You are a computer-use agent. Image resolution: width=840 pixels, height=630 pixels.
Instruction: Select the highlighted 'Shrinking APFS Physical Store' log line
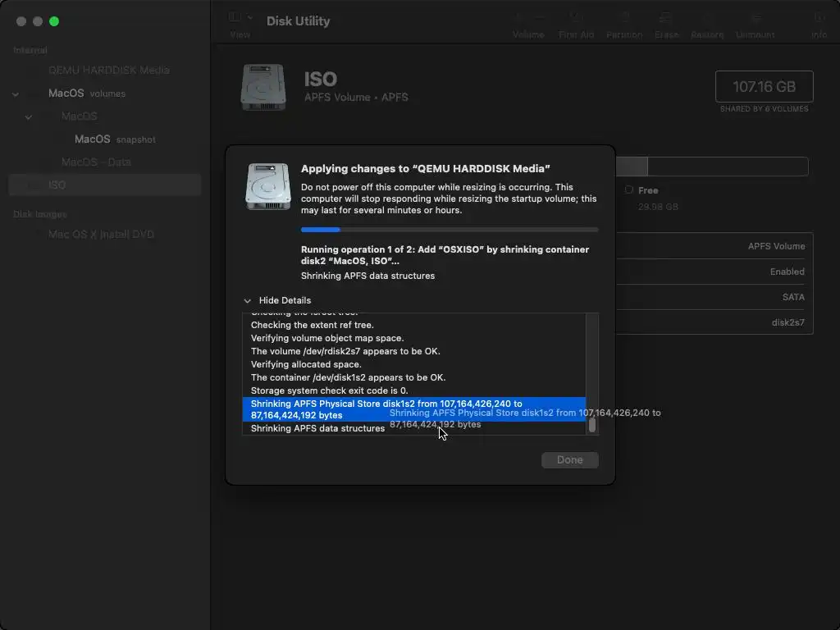(x=413, y=409)
